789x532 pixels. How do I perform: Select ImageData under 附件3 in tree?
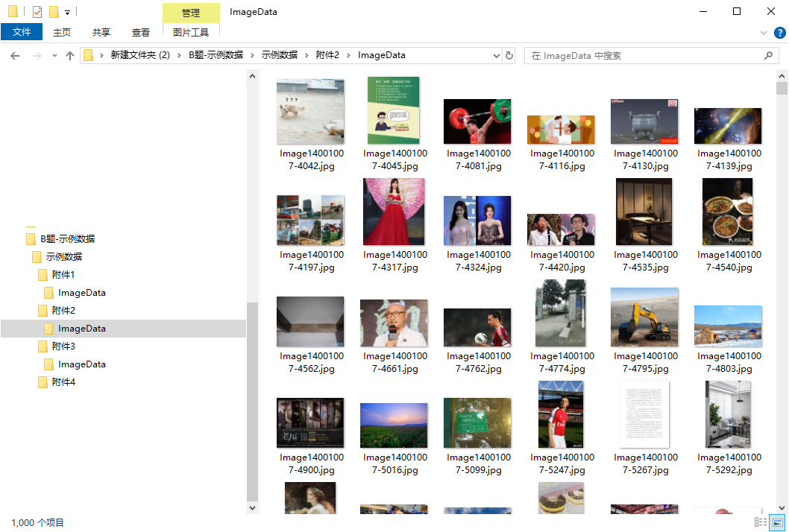[81, 364]
